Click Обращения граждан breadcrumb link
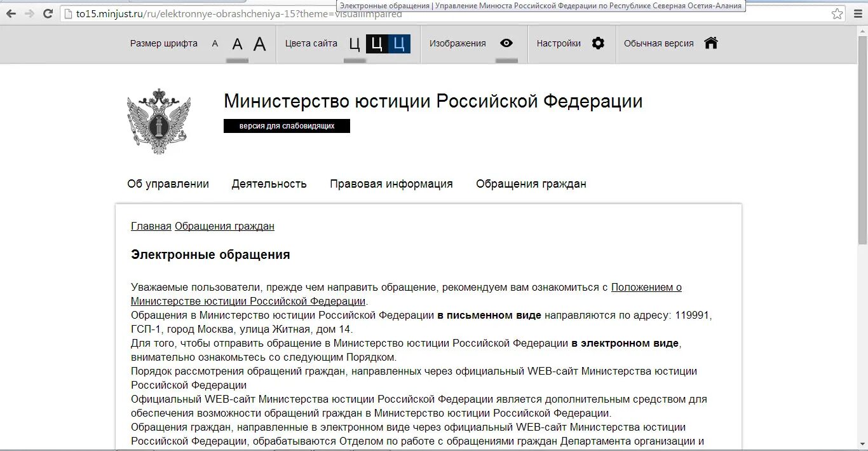 click(x=224, y=226)
